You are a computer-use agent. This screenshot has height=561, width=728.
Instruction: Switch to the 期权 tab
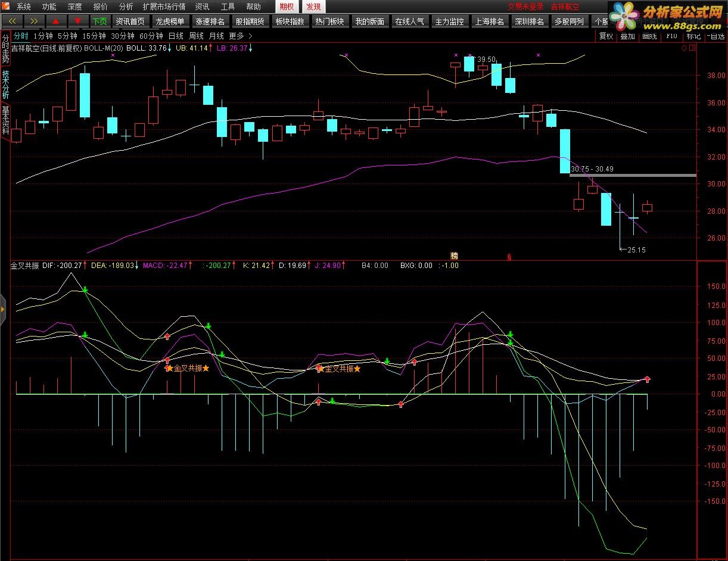(287, 7)
